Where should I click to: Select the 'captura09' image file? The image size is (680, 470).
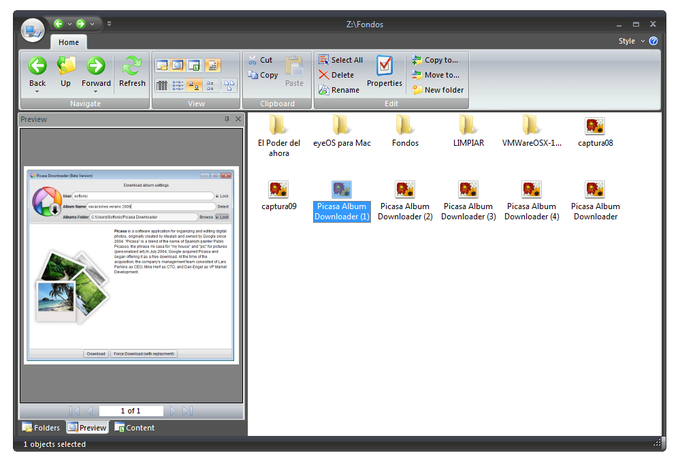click(279, 195)
